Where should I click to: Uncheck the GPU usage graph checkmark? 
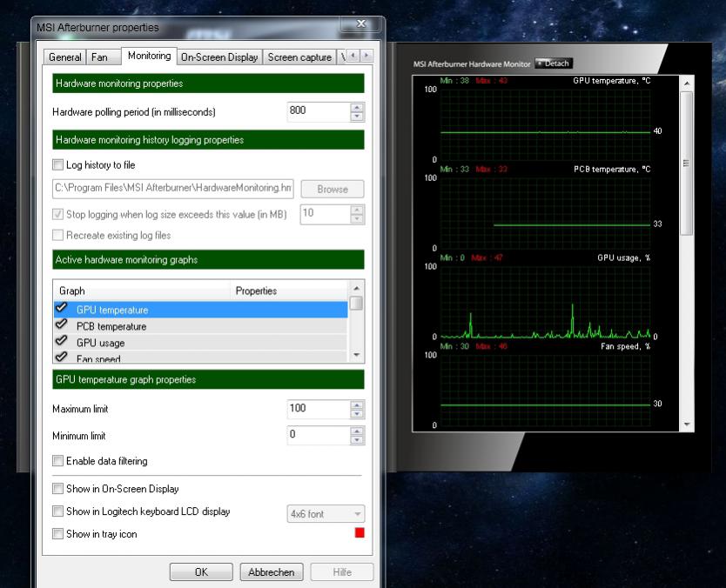tap(62, 341)
